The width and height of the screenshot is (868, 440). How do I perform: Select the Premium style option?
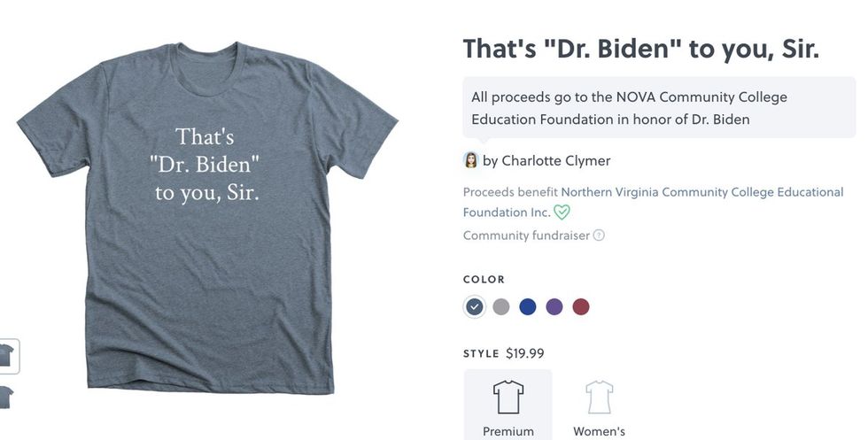click(508, 431)
